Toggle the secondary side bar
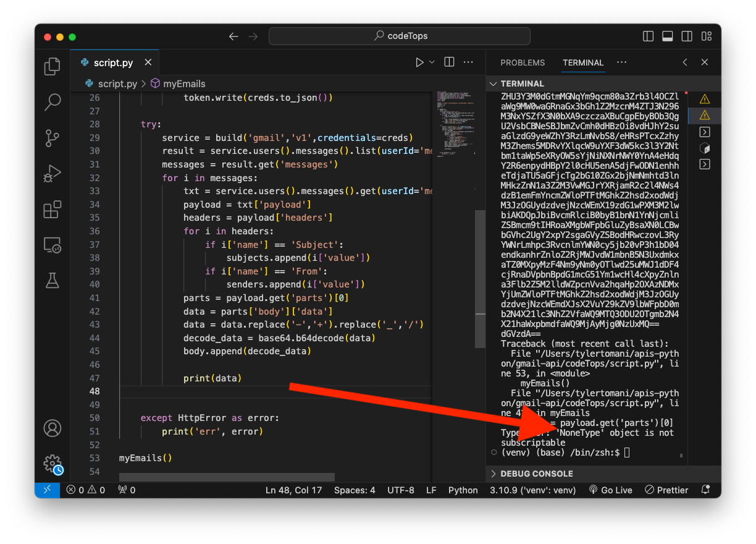This screenshot has height=544, width=756. [686, 36]
